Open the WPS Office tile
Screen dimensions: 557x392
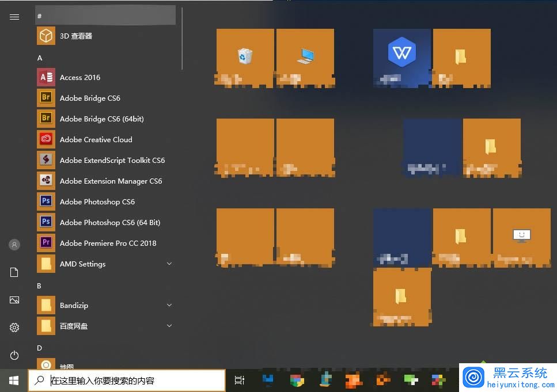[401, 58]
